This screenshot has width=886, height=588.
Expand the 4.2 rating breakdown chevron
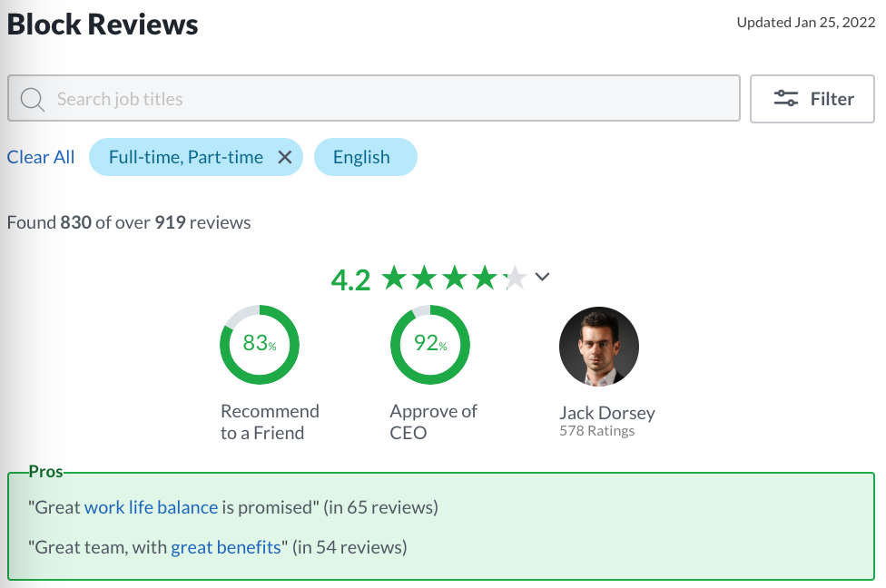pos(542,277)
